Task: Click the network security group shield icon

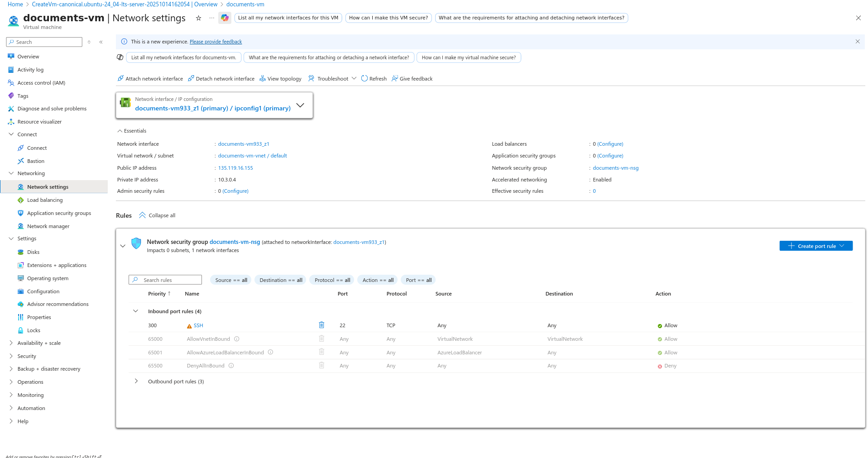Action: click(136, 243)
